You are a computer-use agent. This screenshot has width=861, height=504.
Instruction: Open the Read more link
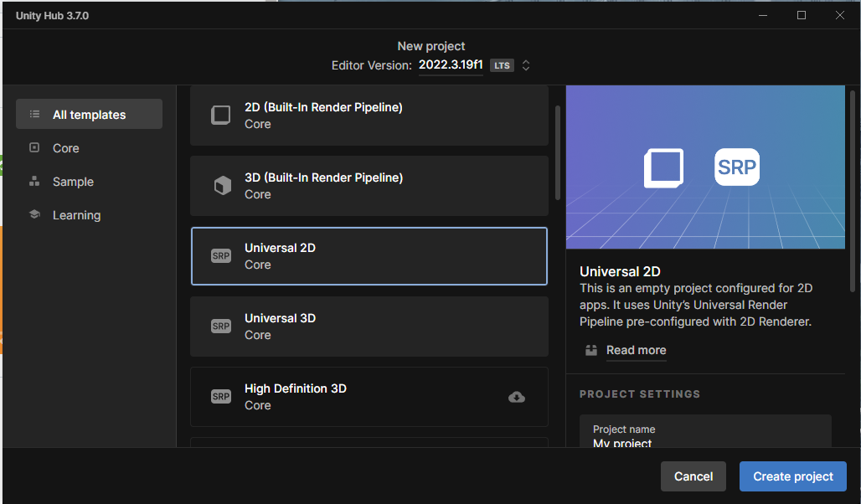[x=637, y=350]
